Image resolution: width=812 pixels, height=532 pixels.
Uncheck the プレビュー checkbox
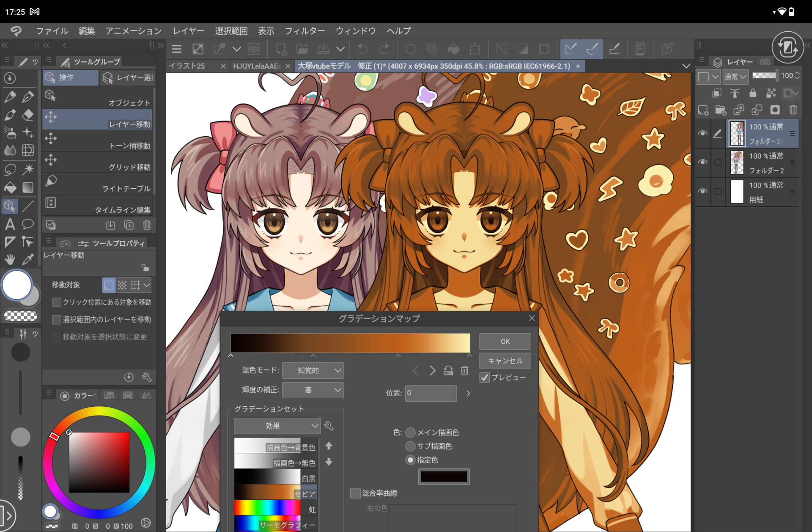485,378
